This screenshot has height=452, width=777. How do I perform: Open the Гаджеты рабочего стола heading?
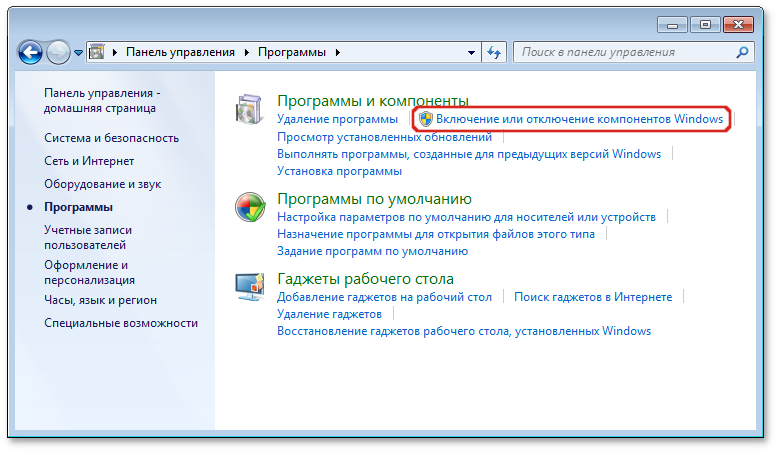(365, 279)
